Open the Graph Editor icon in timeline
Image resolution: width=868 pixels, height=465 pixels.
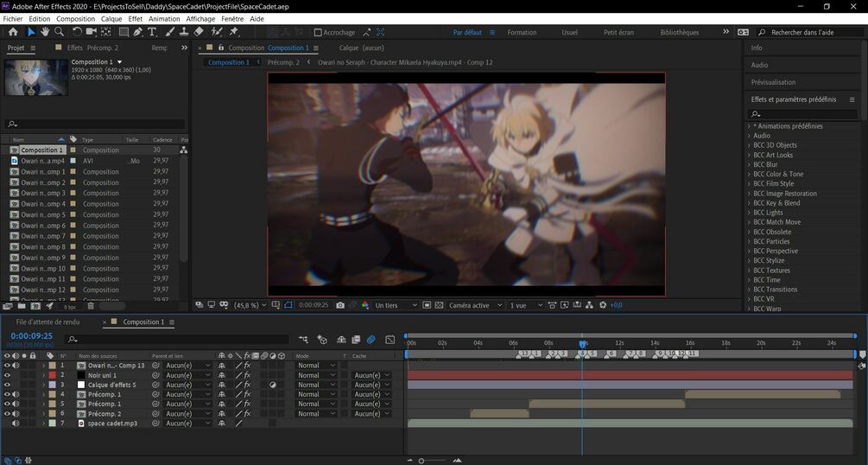[390, 339]
